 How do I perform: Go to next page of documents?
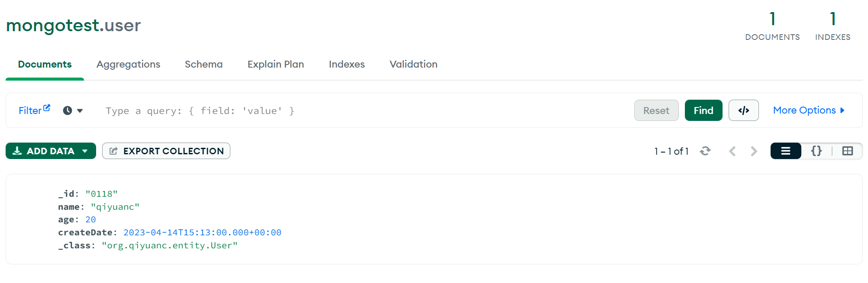(x=754, y=151)
